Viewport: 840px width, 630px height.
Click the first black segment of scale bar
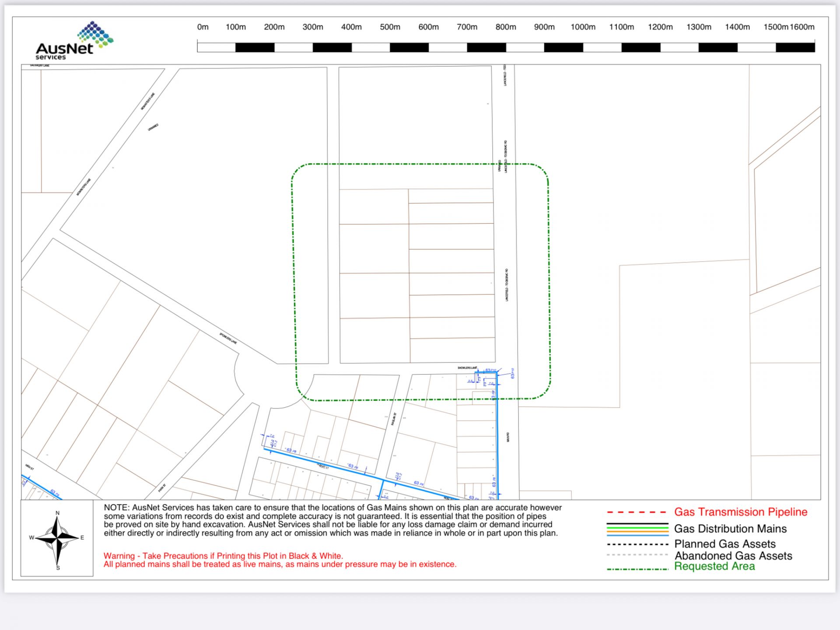pyautogui.click(x=255, y=47)
